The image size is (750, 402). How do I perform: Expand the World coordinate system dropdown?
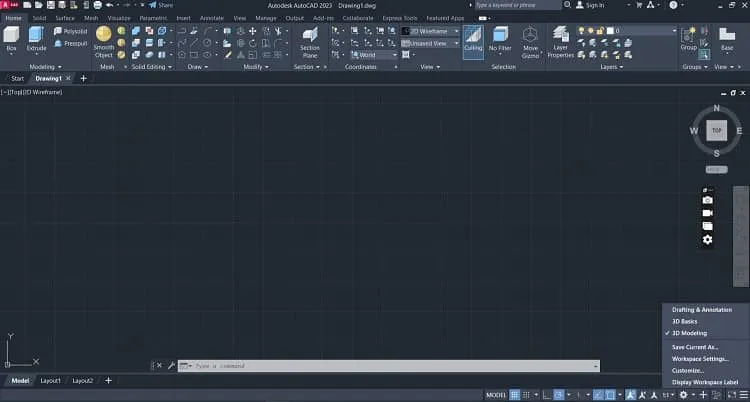pos(374,55)
